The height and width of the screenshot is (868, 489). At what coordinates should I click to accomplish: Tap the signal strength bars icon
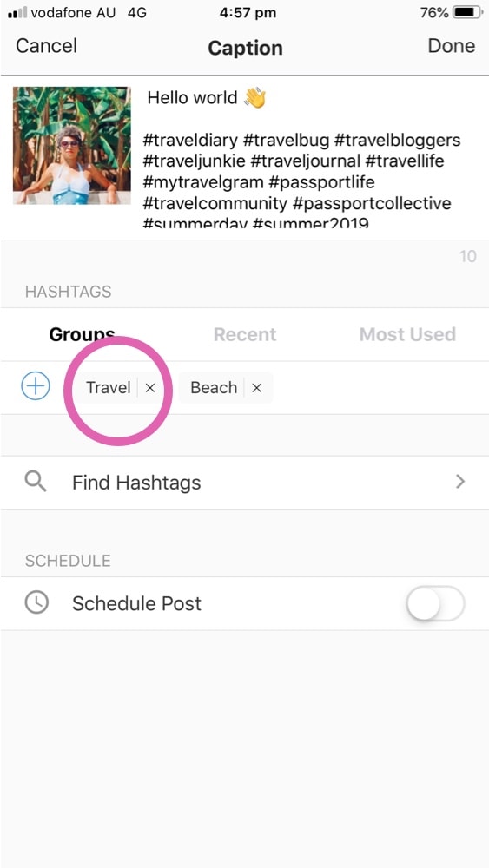coord(17,13)
